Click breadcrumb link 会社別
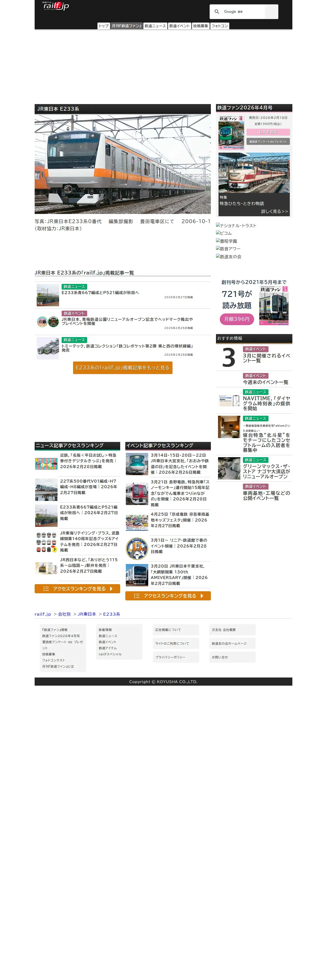The width and height of the screenshot is (327, 980). point(64,614)
